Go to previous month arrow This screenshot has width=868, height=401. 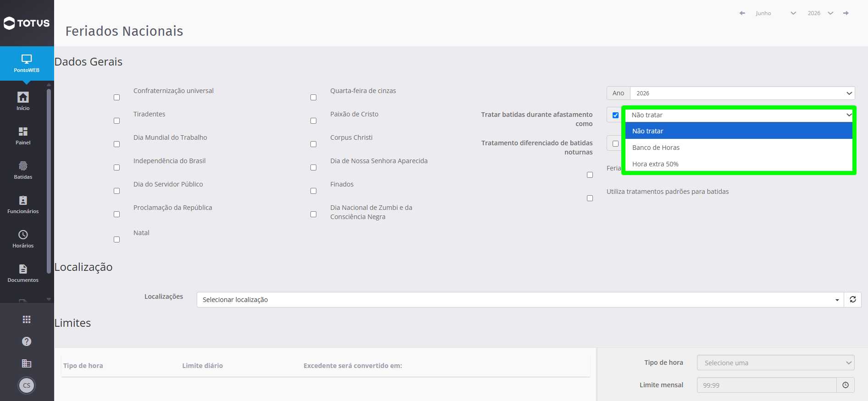pos(742,13)
